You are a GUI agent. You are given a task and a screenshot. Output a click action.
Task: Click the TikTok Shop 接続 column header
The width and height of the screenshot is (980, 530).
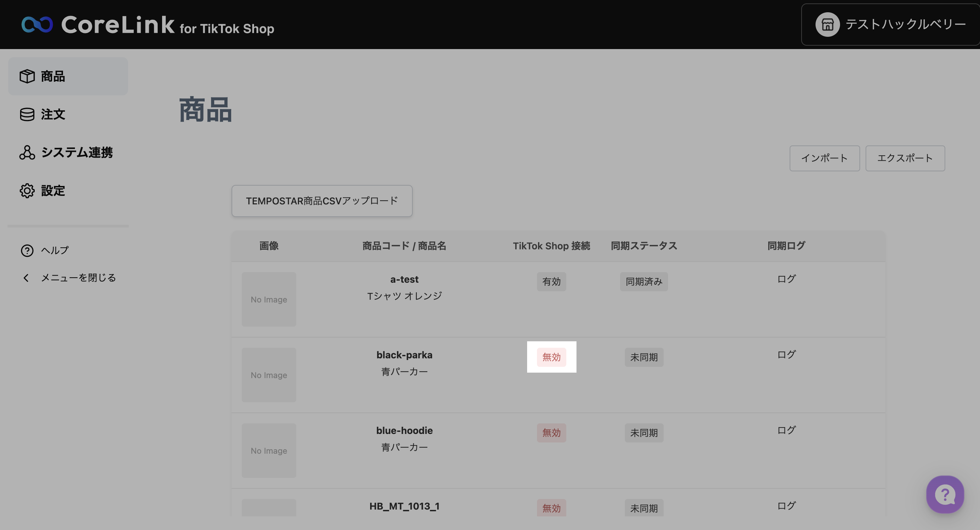pos(551,246)
